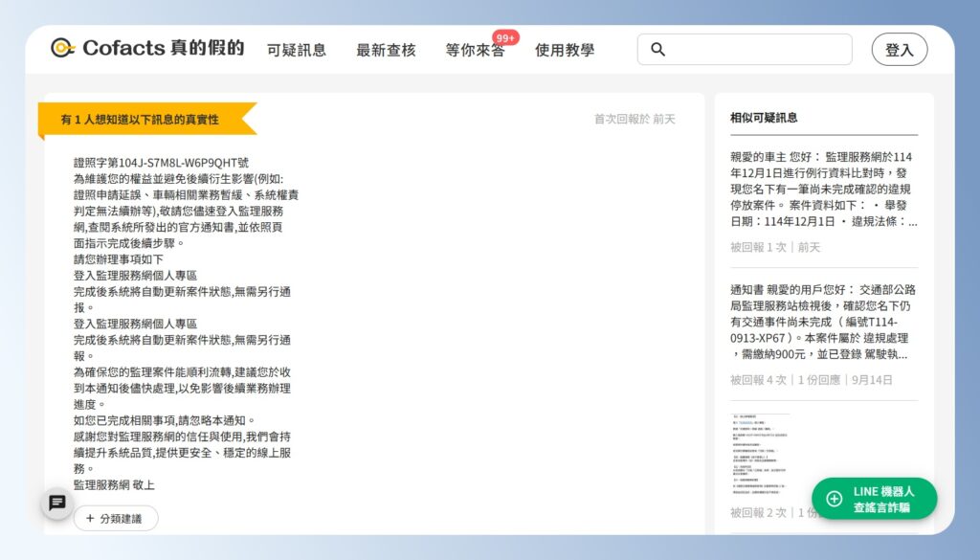
Task: Open the 可疑訊息 navigation item
Action: click(295, 51)
